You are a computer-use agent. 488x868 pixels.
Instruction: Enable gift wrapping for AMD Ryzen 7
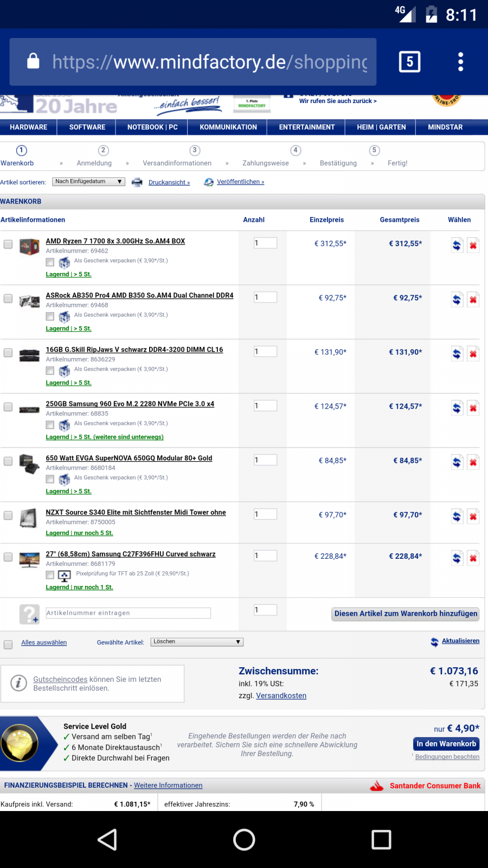point(50,263)
